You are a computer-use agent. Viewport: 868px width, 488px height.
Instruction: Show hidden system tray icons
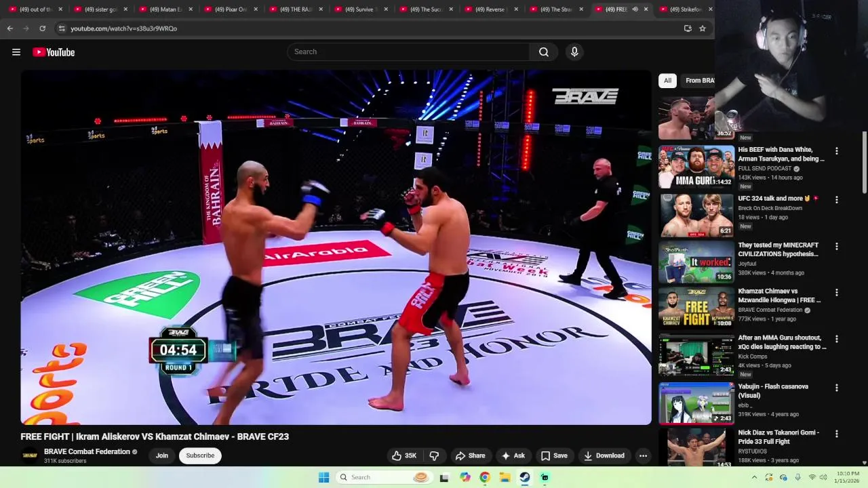[x=754, y=477]
